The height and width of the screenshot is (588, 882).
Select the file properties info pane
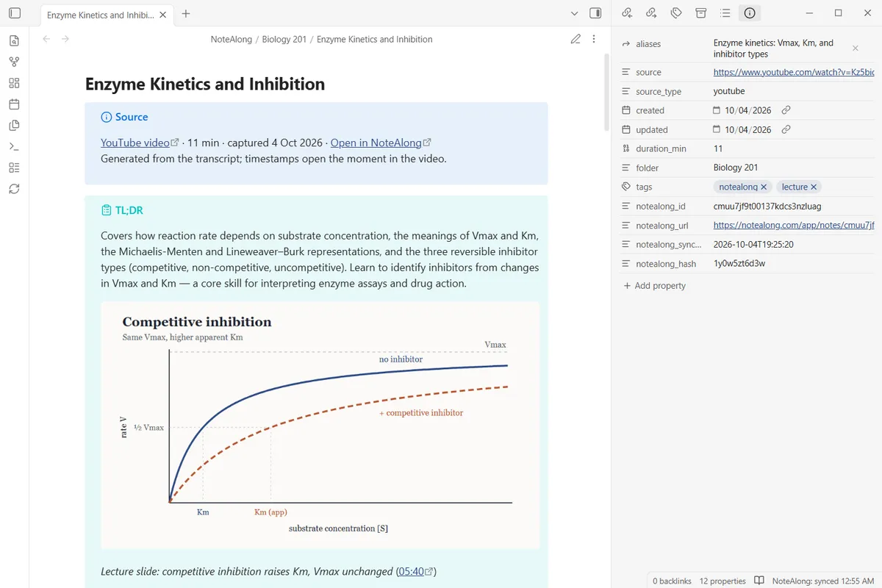[750, 12]
